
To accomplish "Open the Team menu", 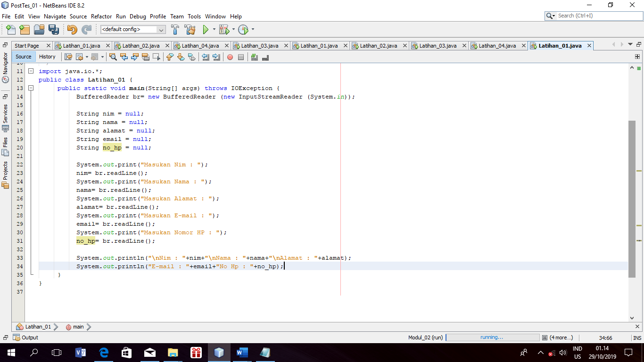I will pos(177,16).
